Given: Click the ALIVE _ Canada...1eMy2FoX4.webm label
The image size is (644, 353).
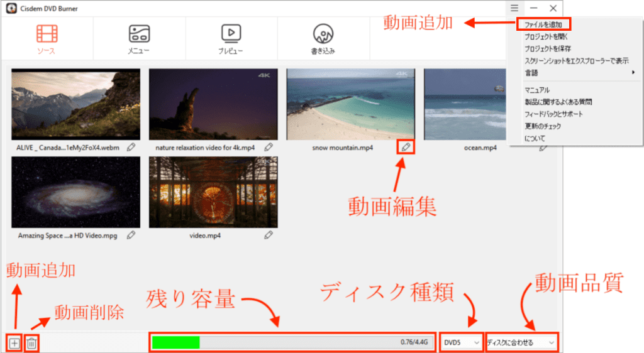Looking at the screenshot, I should coord(68,148).
